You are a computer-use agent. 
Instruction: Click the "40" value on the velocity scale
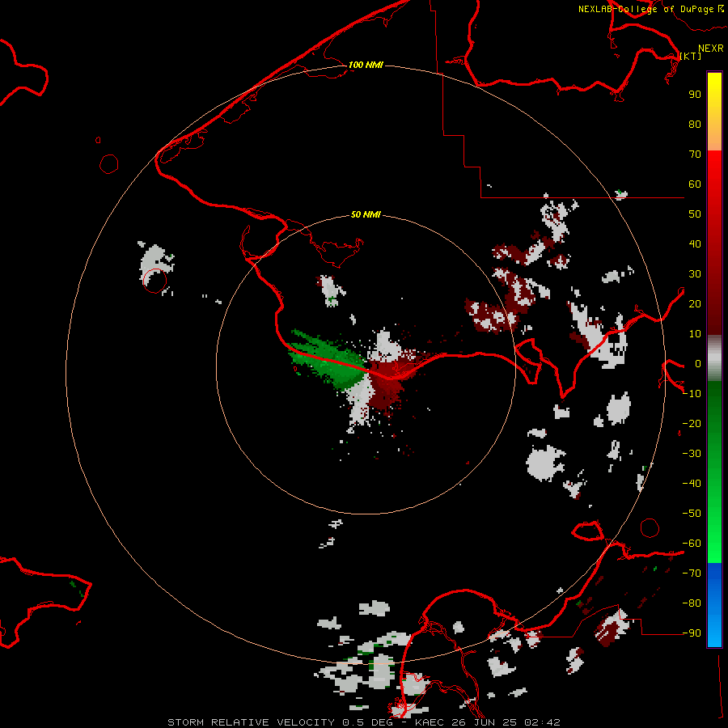[x=695, y=243]
